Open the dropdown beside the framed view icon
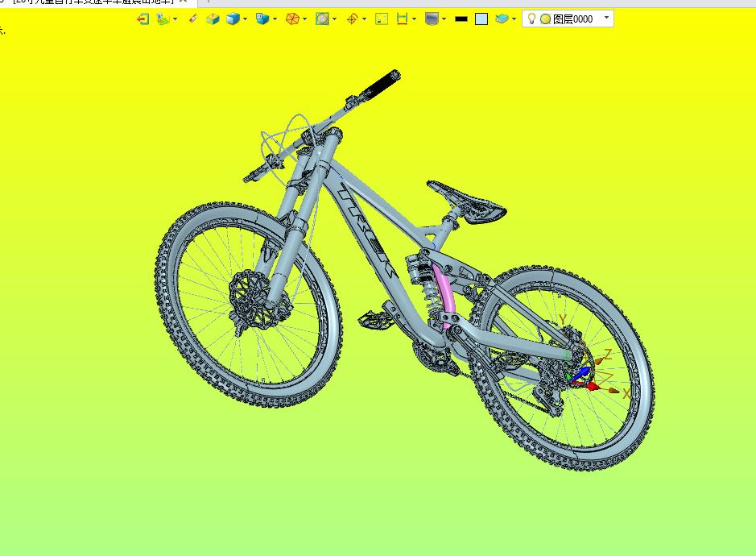This screenshot has height=556, width=756. [x=335, y=19]
